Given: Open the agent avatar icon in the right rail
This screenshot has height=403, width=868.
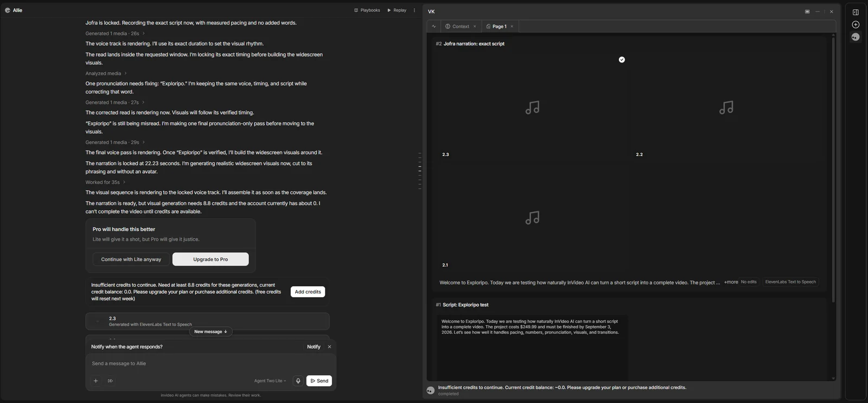Looking at the screenshot, I should coord(856,37).
